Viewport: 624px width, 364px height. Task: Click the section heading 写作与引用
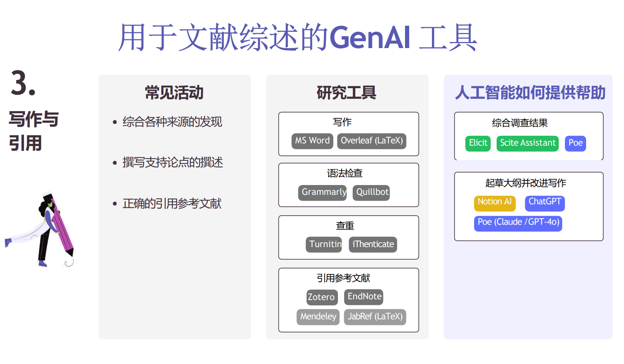(x=34, y=131)
